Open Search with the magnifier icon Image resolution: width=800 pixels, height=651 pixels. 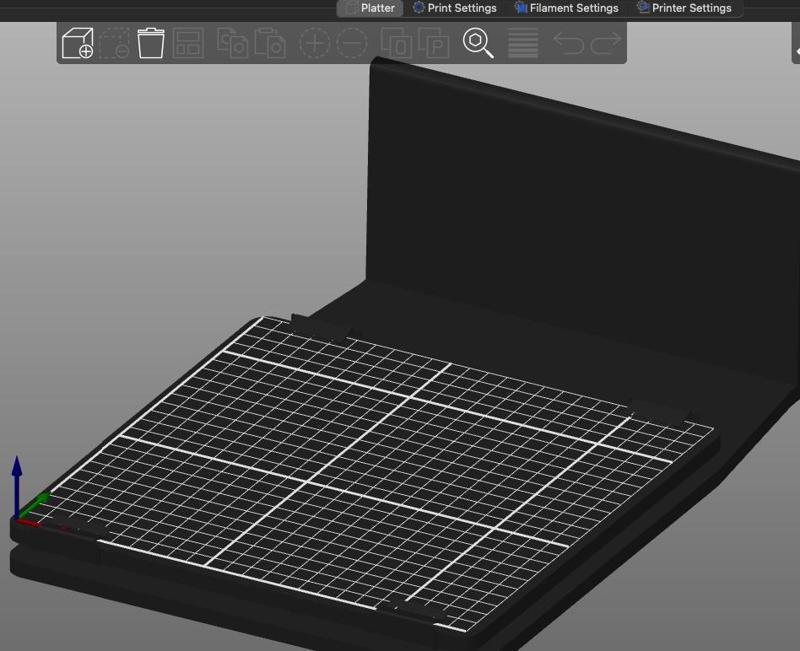click(478, 43)
